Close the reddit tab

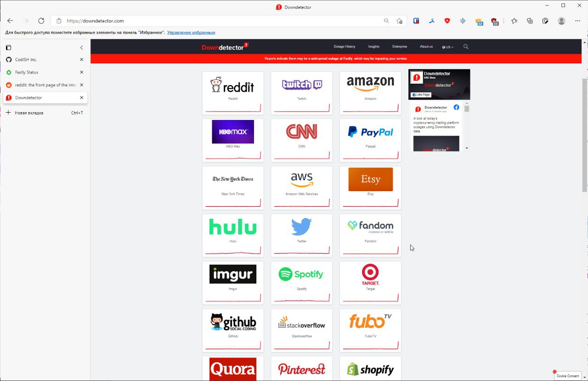[x=82, y=85]
